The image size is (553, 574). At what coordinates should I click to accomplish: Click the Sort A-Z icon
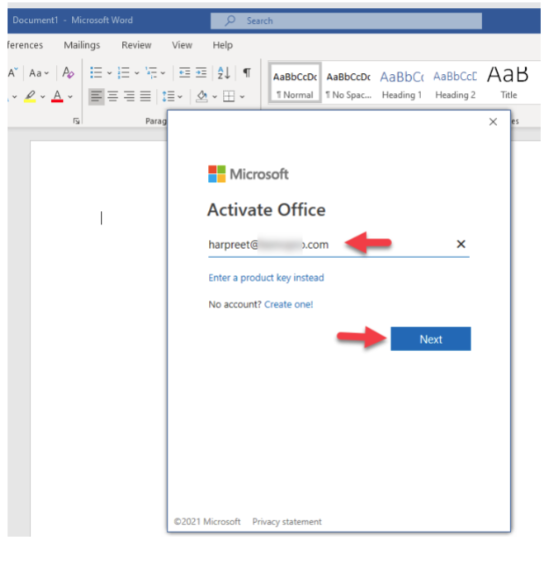[x=224, y=72]
